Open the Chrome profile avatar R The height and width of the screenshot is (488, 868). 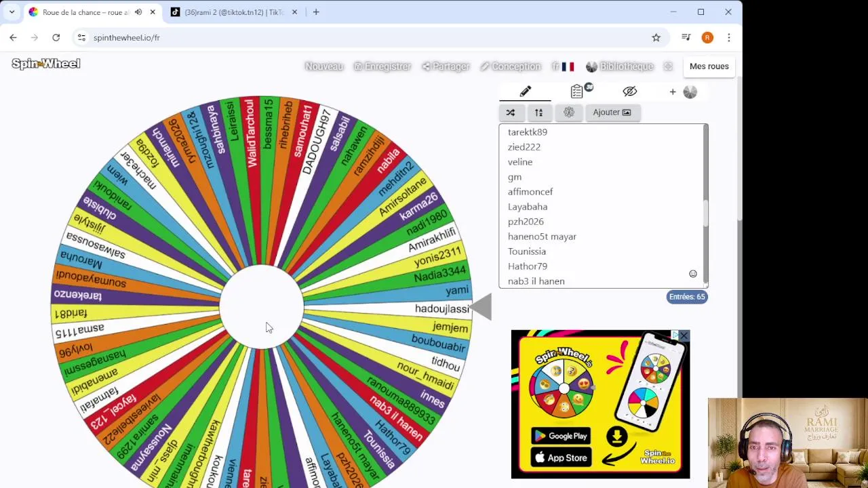point(707,38)
